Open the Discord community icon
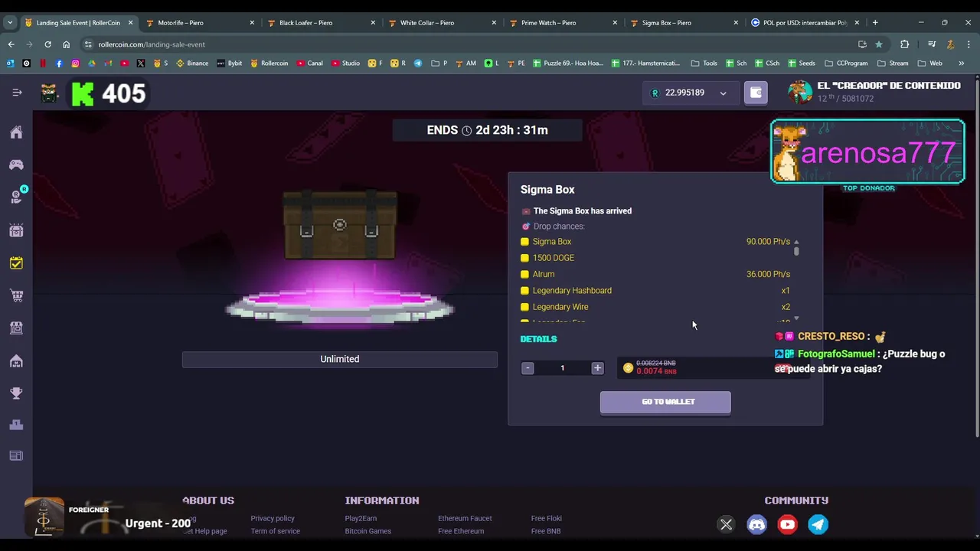The height and width of the screenshot is (551, 980). click(756, 524)
